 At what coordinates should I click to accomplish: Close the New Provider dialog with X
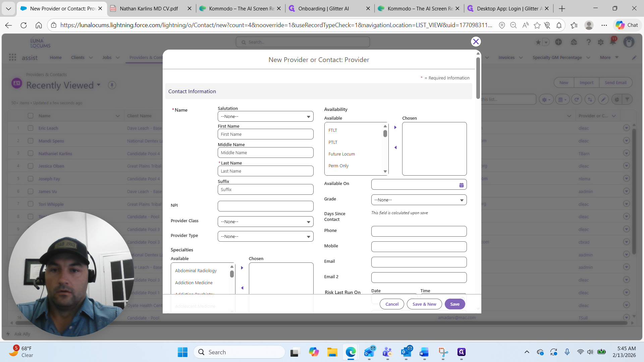476,42
